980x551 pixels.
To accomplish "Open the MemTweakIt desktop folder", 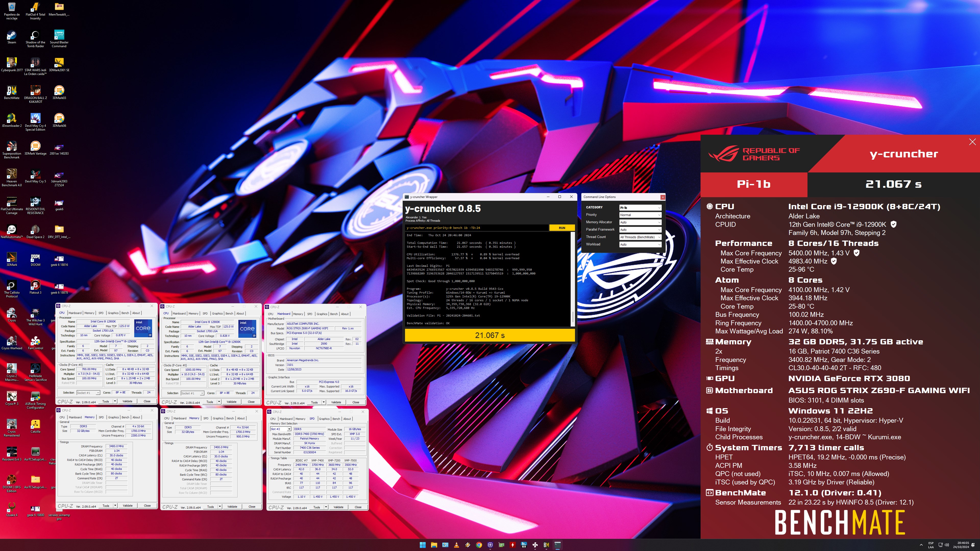I will (x=59, y=9).
